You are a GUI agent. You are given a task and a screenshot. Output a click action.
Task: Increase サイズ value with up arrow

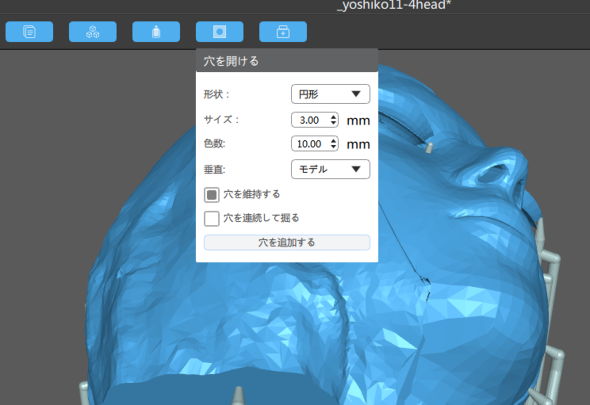pyautogui.click(x=333, y=117)
